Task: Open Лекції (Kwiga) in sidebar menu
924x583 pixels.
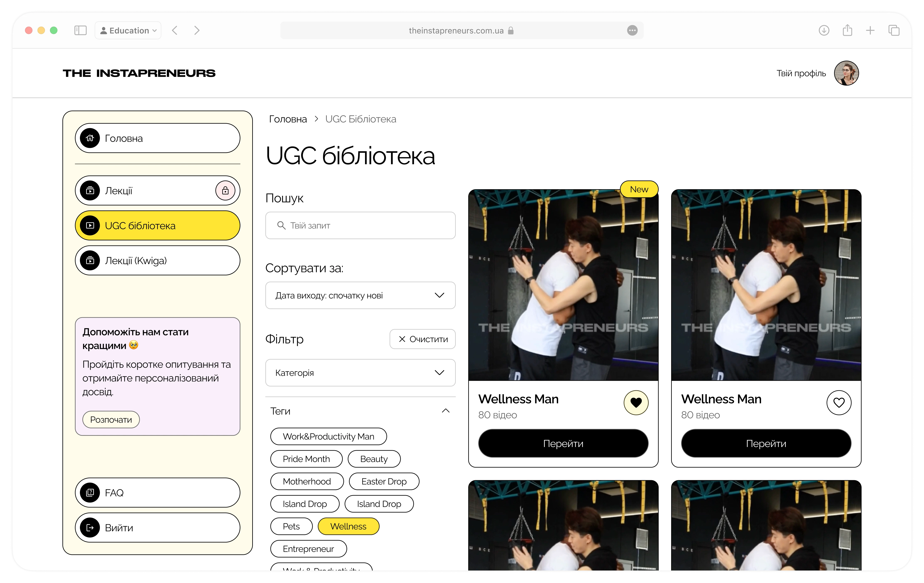Action: point(157,260)
